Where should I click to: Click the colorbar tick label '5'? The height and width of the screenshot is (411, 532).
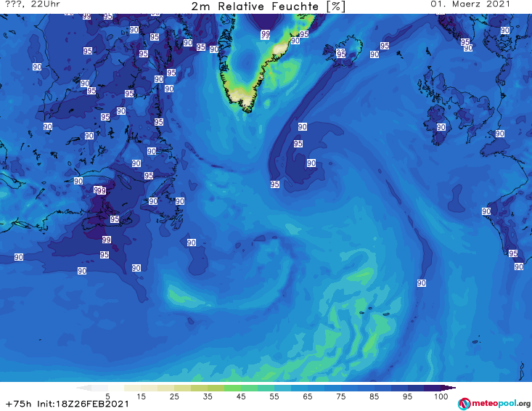point(107,396)
